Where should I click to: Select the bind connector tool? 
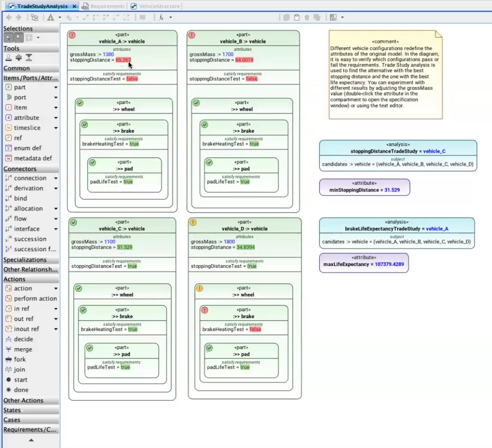(20, 198)
